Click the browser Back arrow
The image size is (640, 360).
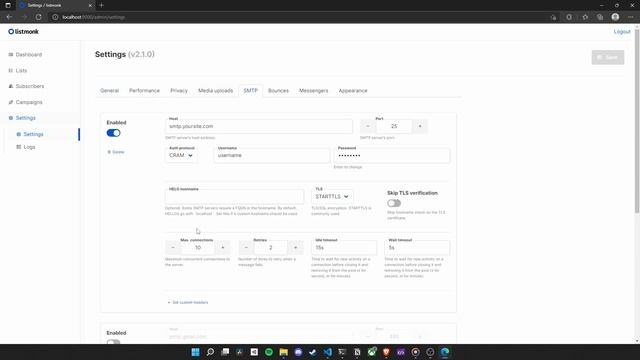tap(9, 17)
